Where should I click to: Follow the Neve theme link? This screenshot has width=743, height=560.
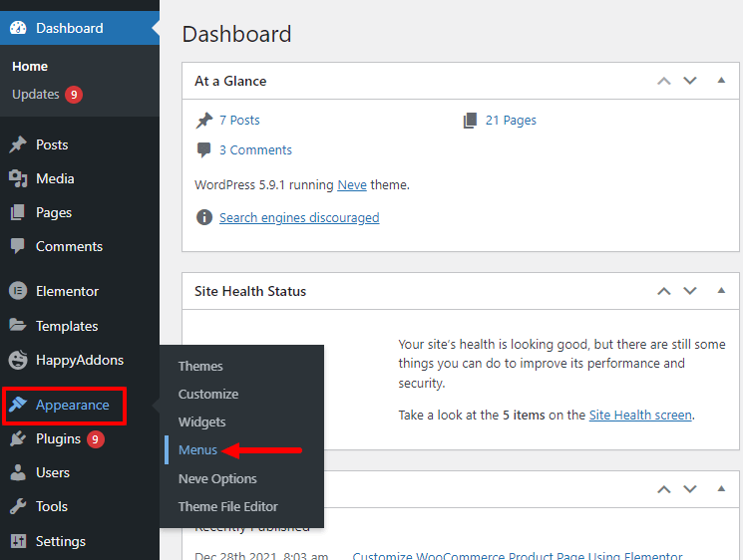pos(352,184)
